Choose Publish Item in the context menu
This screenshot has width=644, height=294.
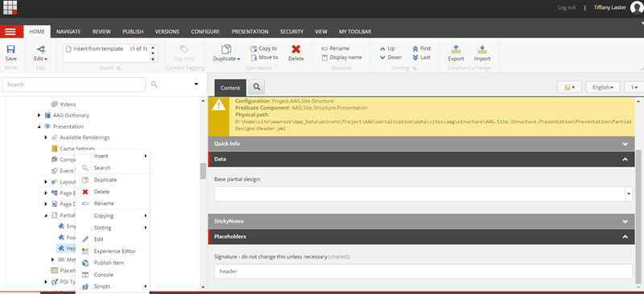(113, 263)
